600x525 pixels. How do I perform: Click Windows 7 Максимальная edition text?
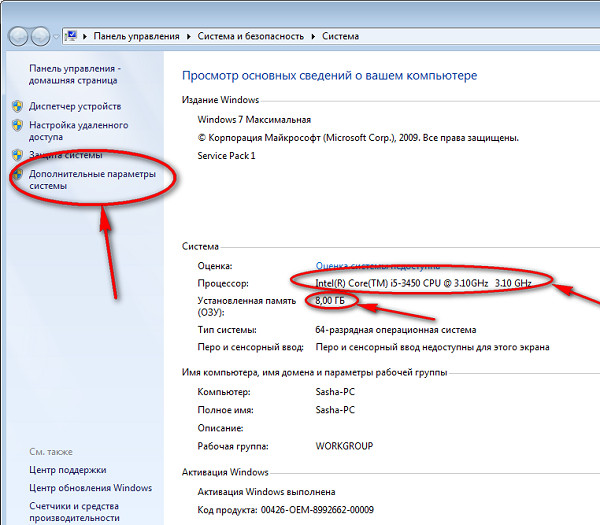tap(254, 120)
